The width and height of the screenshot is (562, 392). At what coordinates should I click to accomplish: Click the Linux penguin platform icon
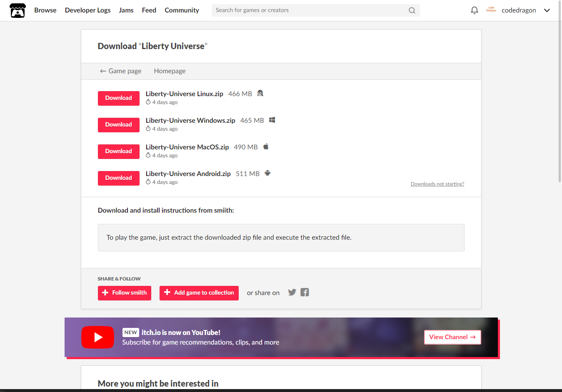(x=260, y=93)
